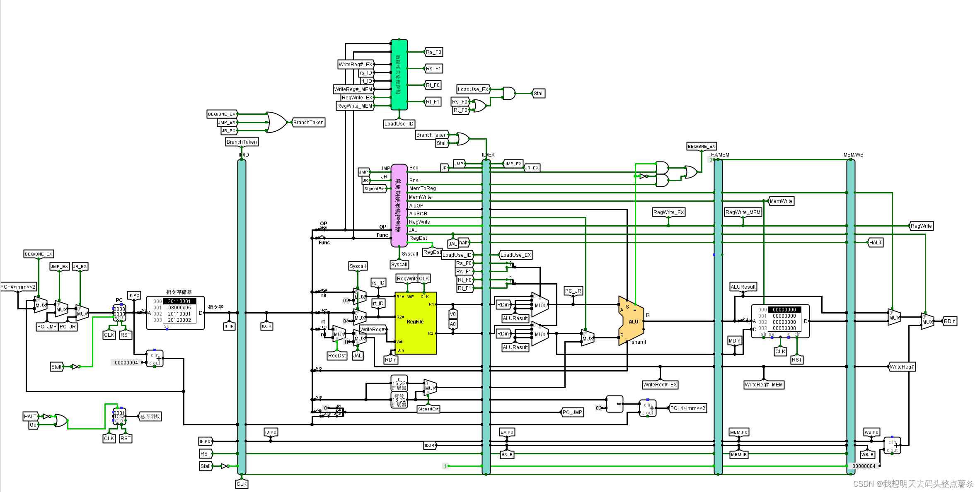The image size is (980, 492).
Task: Select the 总周期数 output label
Action: pos(150,416)
